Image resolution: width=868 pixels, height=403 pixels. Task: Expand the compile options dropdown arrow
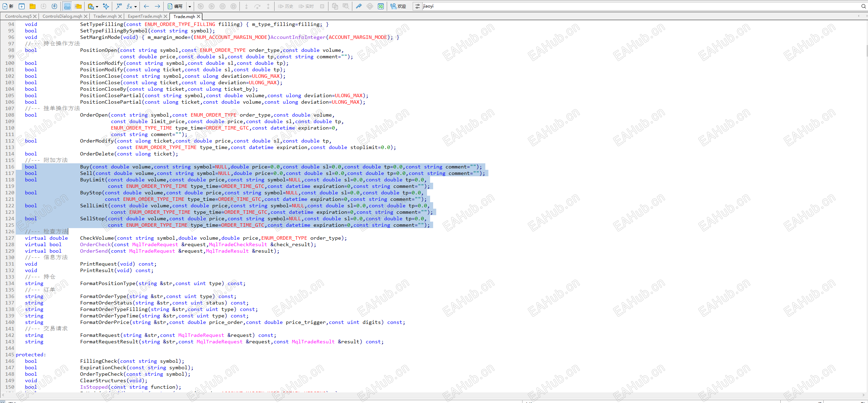190,6
